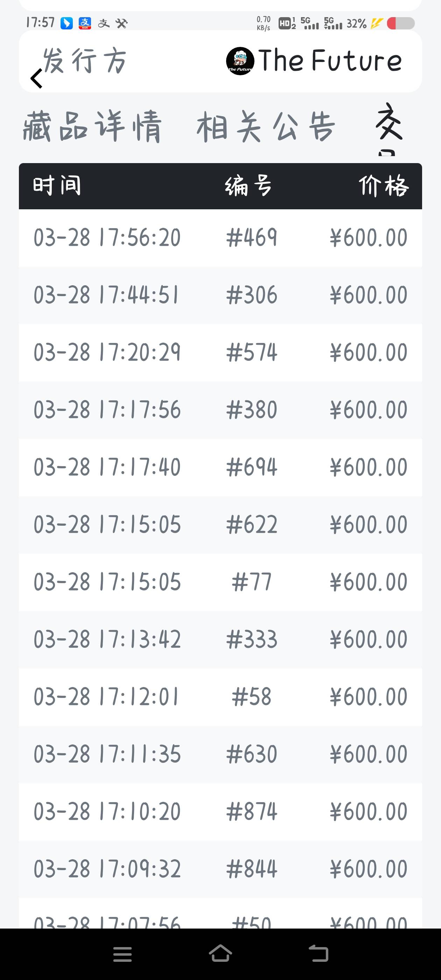Switch to 相关公告 tab
Viewport: 441px width, 980px height.
[266, 126]
